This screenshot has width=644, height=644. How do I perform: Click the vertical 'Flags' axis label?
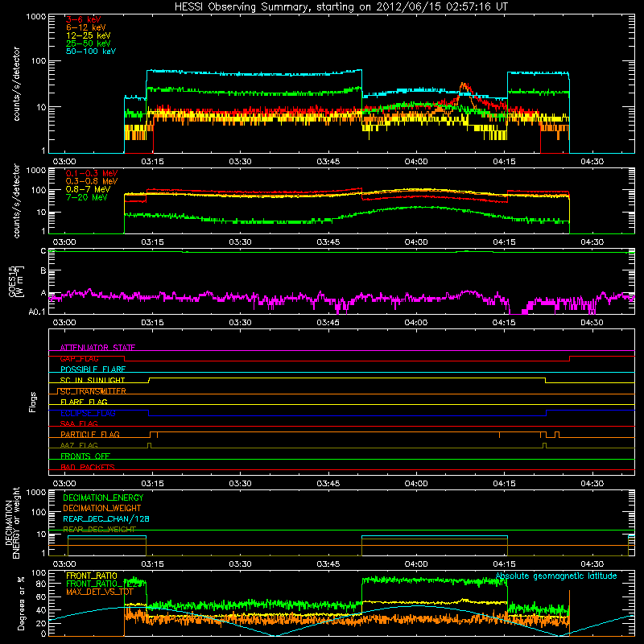click(x=32, y=402)
